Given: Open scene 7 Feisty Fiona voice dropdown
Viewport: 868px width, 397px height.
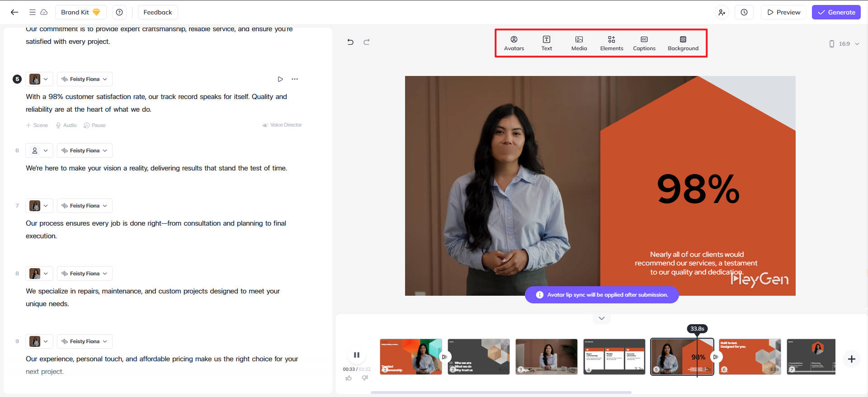Looking at the screenshot, I should (85, 206).
